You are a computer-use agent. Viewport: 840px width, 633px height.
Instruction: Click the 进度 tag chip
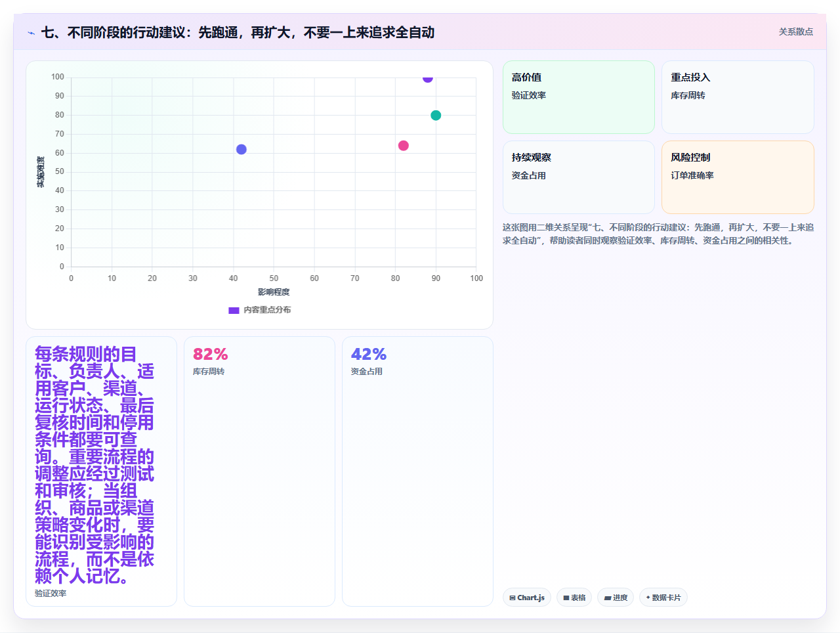coord(616,598)
